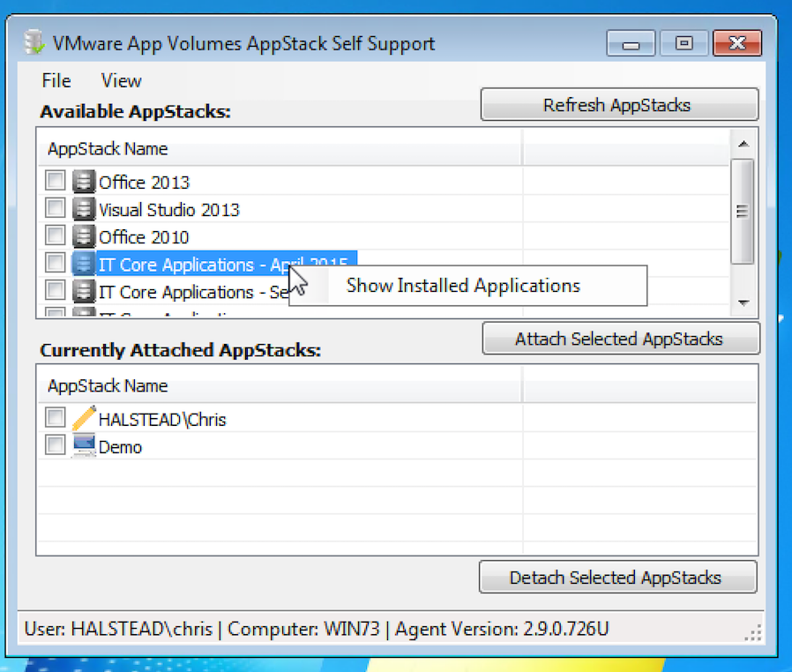Image resolution: width=792 pixels, height=672 pixels.
Task: Toggle the Demo AppStack checkbox
Action: (x=56, y=445)
